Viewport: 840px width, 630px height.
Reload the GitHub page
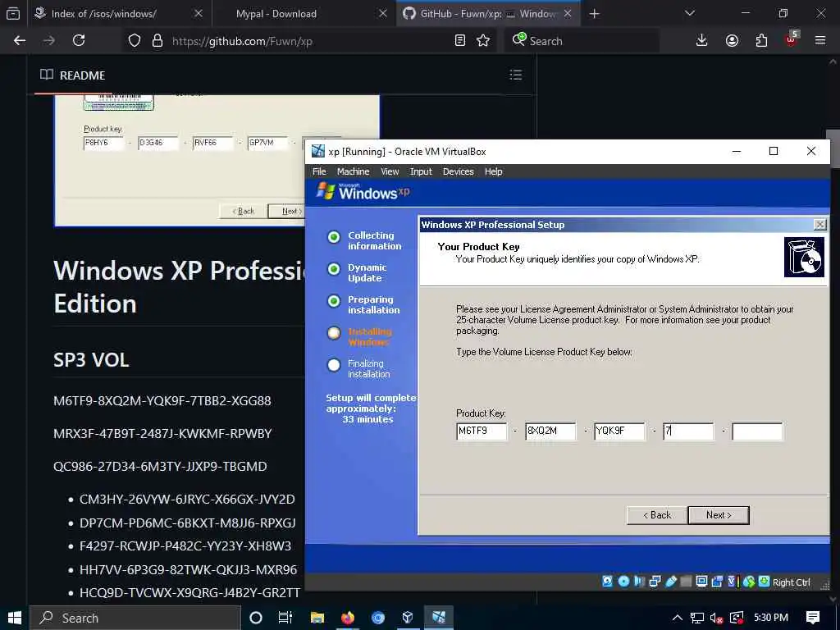point(79,41)
